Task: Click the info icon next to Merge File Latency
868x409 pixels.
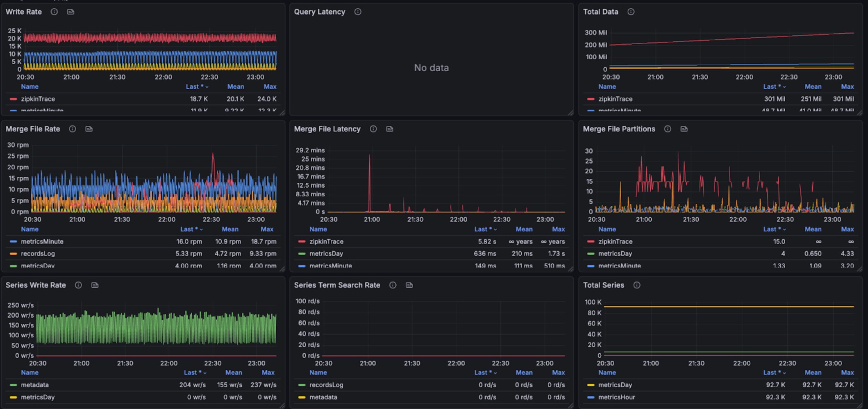Action: click(x=373, y=129)
